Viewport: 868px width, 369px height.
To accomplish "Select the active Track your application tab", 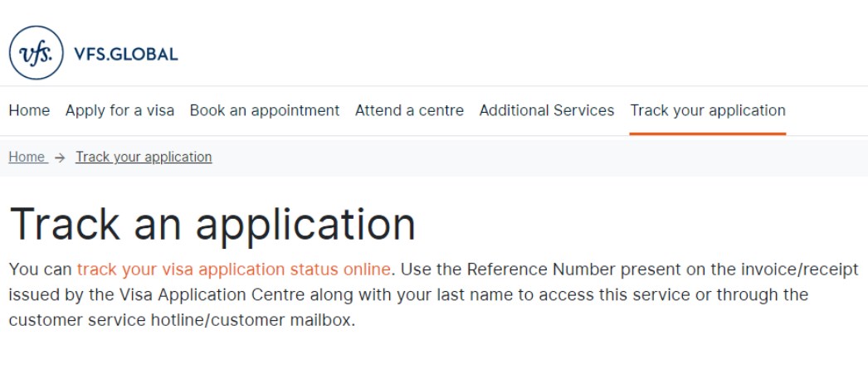I will [707, 110].
